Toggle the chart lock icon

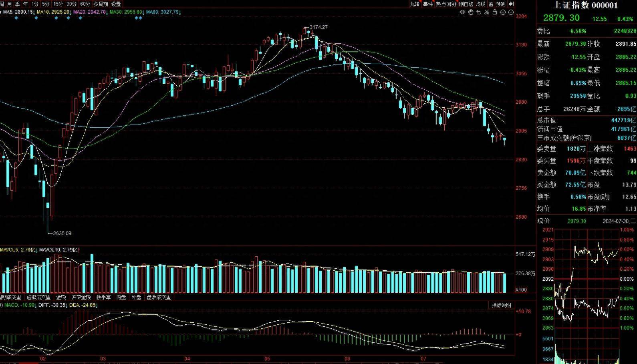[495, 12]
